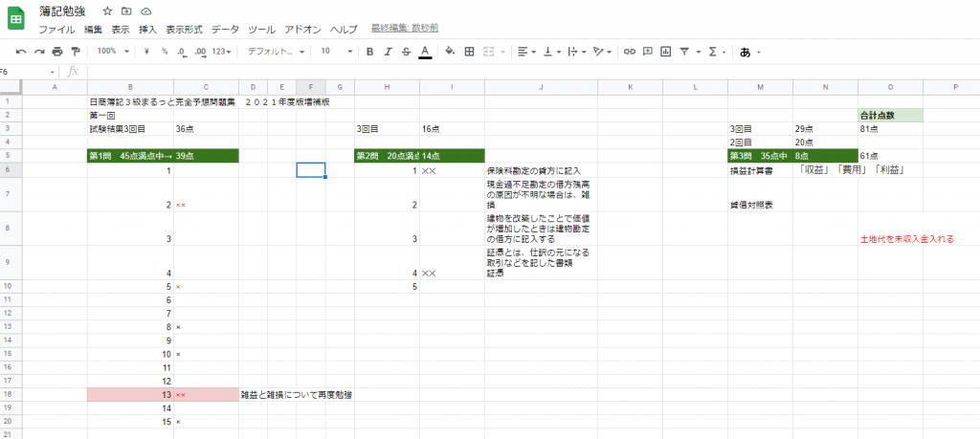Open the 表示形式 menu

point(185,29)
